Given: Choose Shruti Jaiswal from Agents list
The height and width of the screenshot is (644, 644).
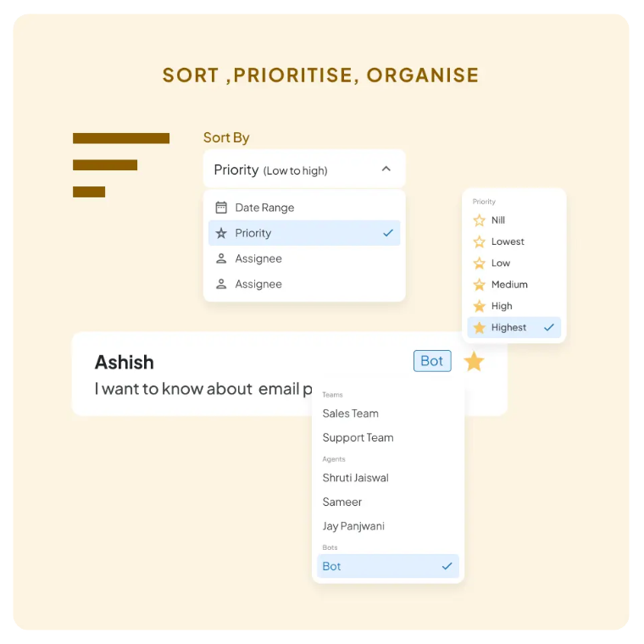Looking at the screenshot, I should pyautogui.click(x=356, y=478).
